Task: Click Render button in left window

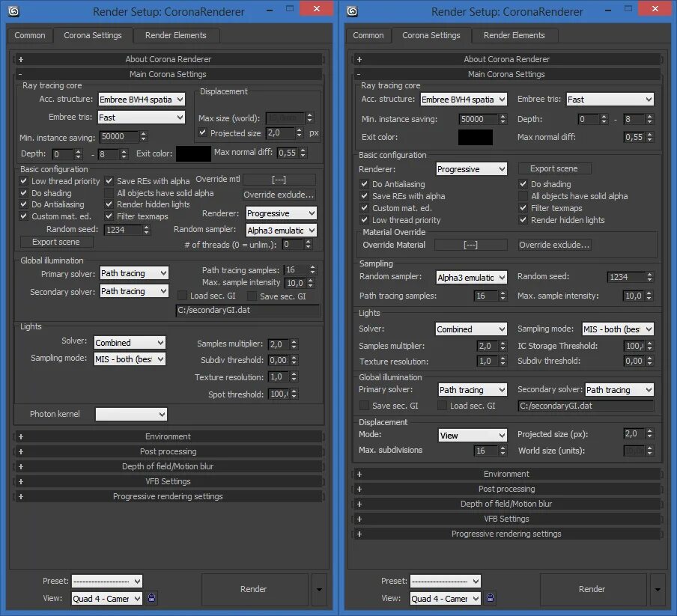Action: [254, 589]
